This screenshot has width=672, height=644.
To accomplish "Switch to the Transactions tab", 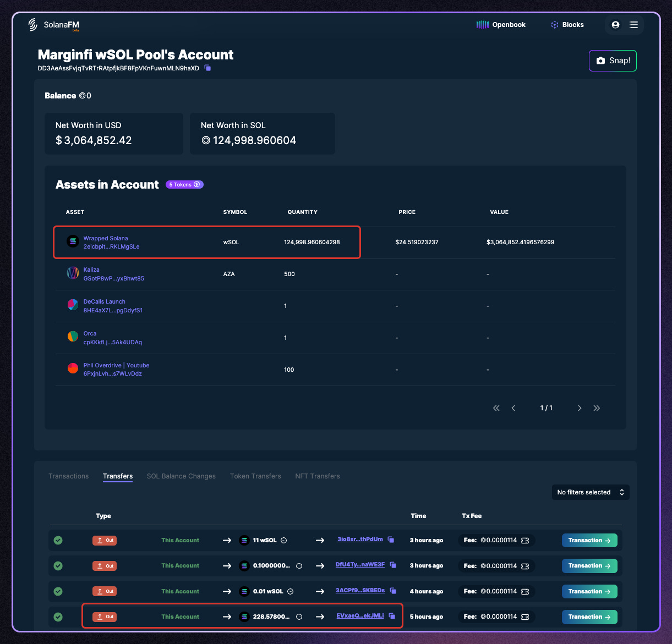I will click(68, 476).
